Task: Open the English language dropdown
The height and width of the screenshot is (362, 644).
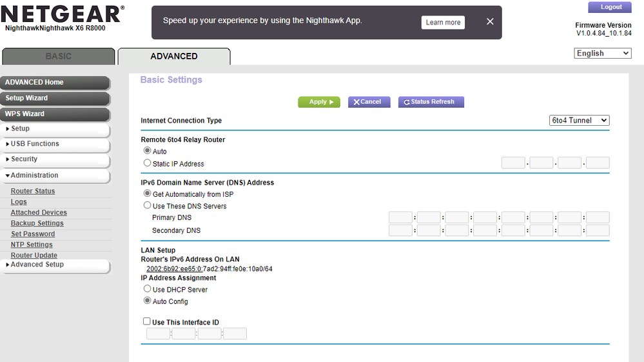Action: 603,53
